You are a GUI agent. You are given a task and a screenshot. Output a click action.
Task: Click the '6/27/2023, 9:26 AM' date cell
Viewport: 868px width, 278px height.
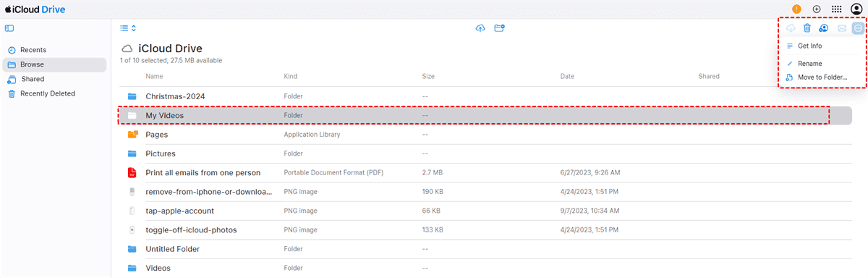pos(590,172)
